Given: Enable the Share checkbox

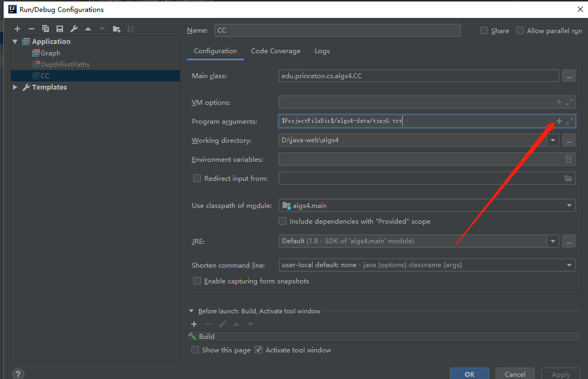Looking at the screenshot, I should pyautogui.click(x=484, y=30).
